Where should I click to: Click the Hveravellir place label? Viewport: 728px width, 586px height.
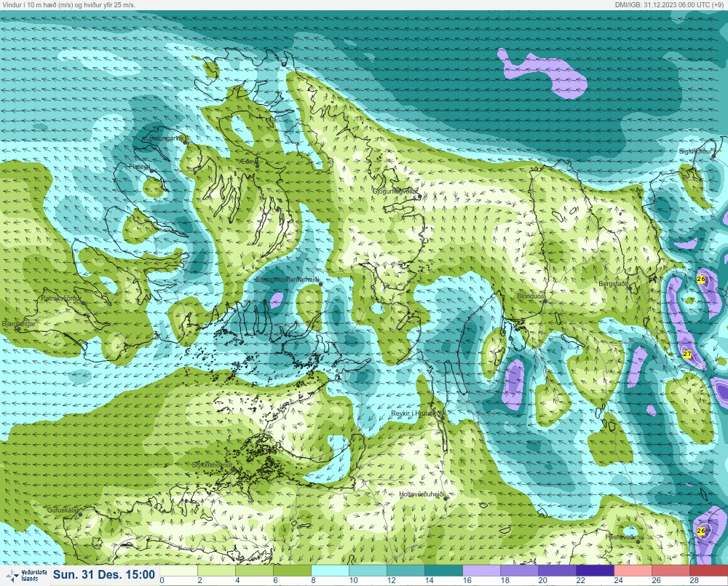point(620,536)
